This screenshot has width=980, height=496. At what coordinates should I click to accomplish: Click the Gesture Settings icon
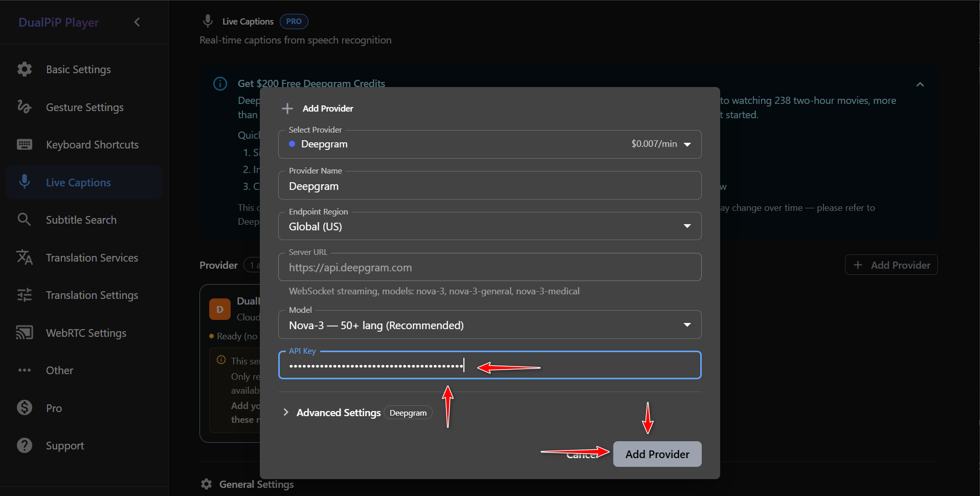(x=25, y=106)
